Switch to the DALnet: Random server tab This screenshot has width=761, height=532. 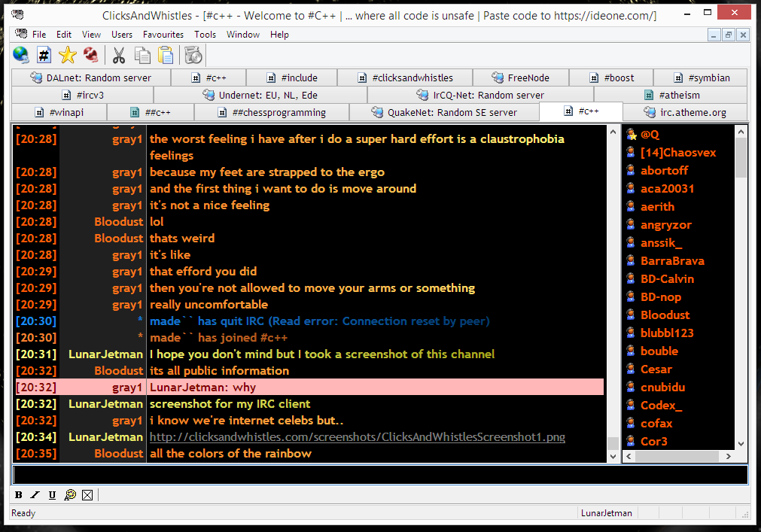click(90, 78)
